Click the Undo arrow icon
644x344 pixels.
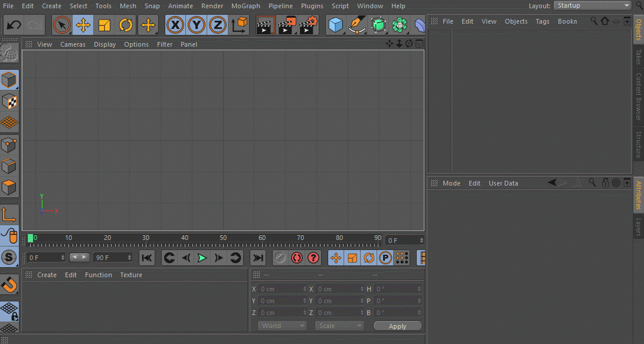[14, 25]
